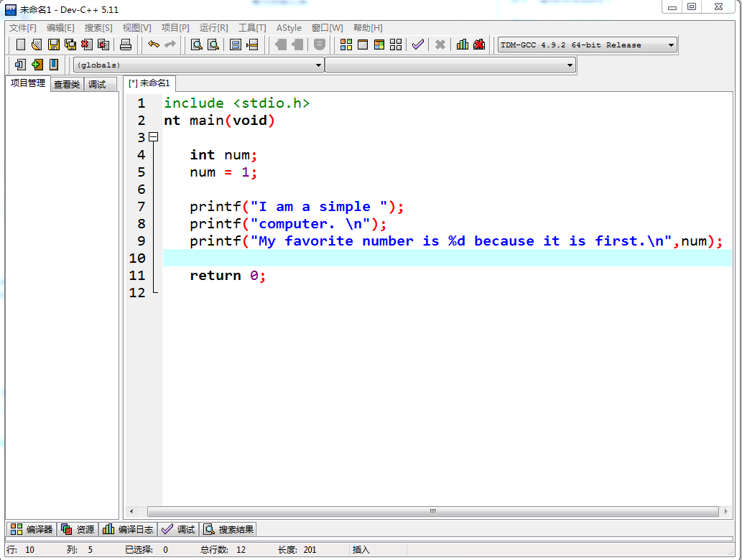Click the editor scroll right arrow
This screenshot has width=742, height=560.
coord(726,511)
